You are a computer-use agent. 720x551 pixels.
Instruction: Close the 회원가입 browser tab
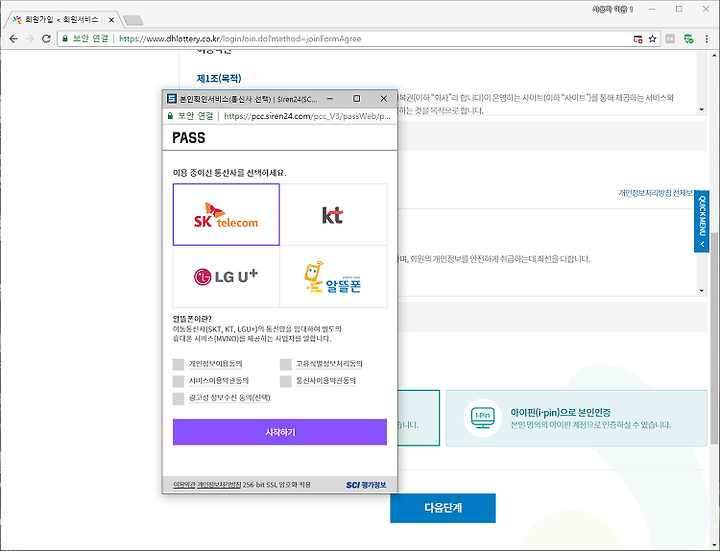tap(111, 20)
